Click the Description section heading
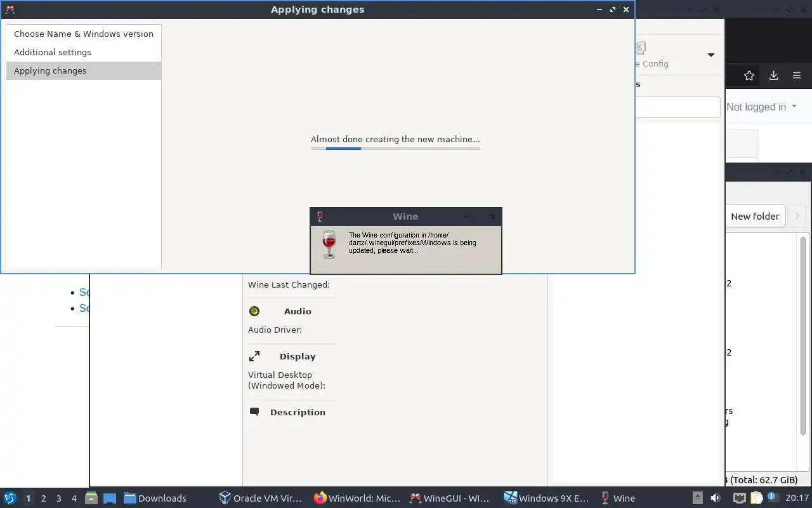This screenshot has height=508, width=812. coord(298,412)
